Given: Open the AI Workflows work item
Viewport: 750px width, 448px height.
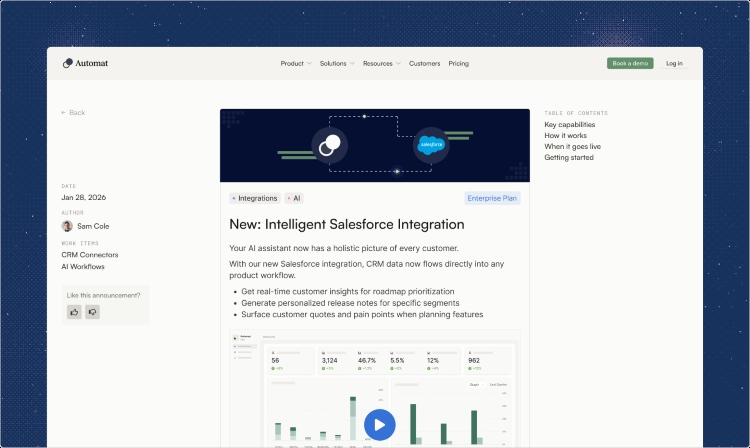Looking at the screenshot, I should 83,267.
